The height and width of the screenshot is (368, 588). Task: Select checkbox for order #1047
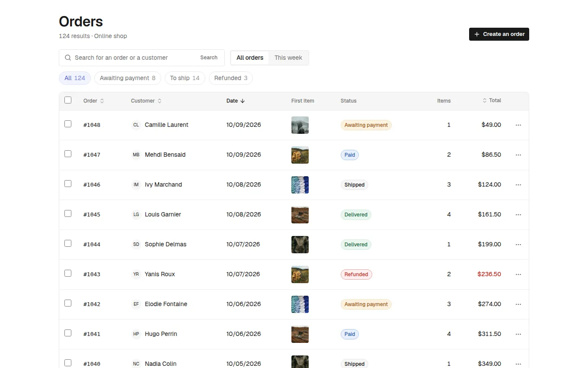tap(68, 154)
